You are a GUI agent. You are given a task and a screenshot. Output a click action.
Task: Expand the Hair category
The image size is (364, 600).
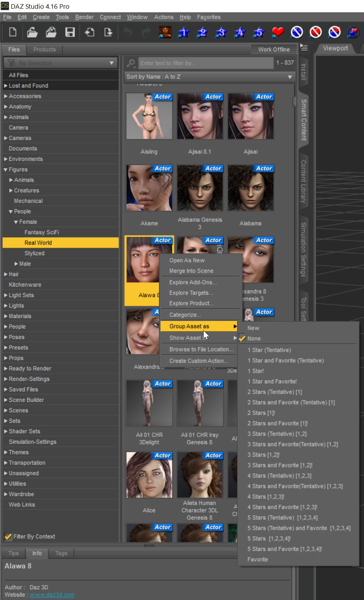(6, 274)
